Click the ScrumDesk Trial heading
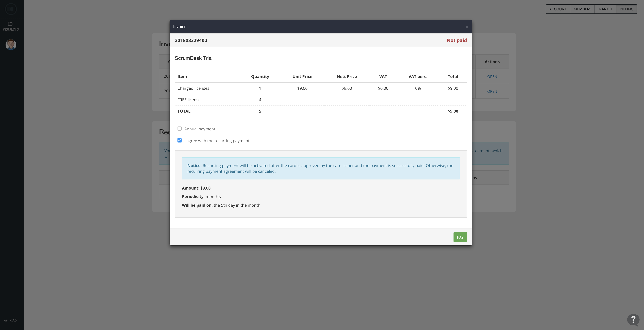The image size is (644, 330). 194,58
